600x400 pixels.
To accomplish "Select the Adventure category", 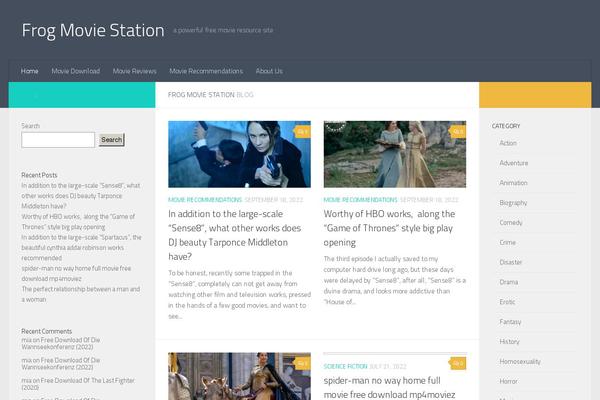I will point(514,163).
